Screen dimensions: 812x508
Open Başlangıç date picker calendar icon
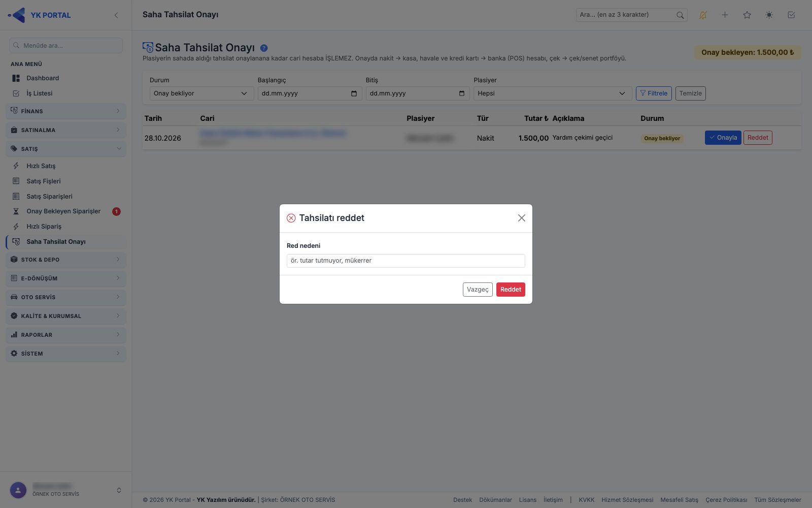click(354, 93)
